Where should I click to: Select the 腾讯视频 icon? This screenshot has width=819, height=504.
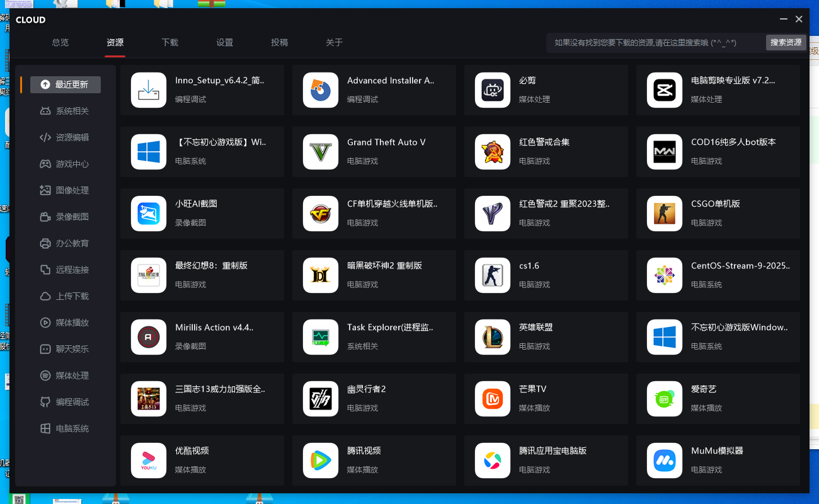pos(321,461)
